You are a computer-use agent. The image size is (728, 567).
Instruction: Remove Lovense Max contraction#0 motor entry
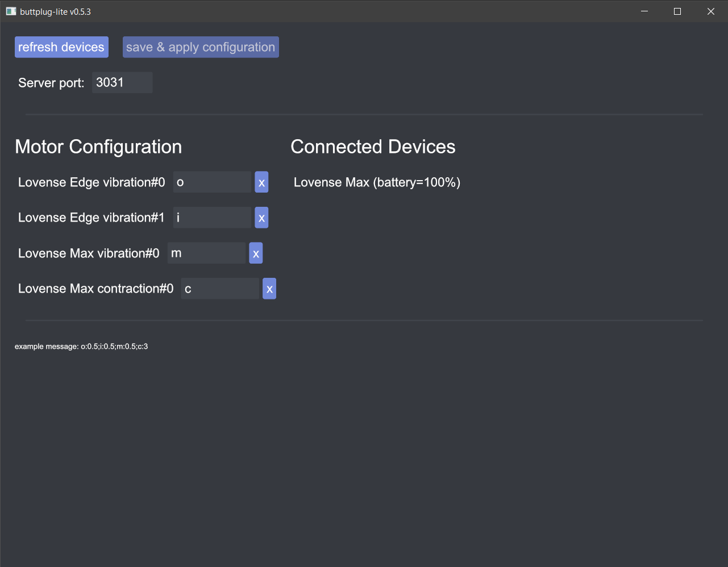(x=269, y=289)
